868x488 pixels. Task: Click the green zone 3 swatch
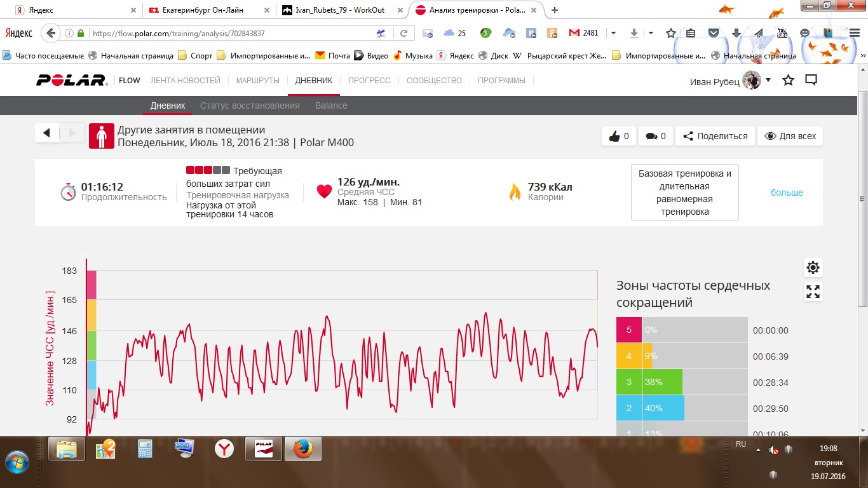click(x=629, y=382)
